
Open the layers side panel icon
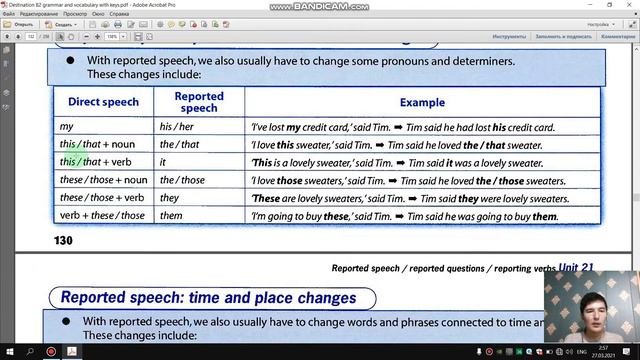coord(7,93)
